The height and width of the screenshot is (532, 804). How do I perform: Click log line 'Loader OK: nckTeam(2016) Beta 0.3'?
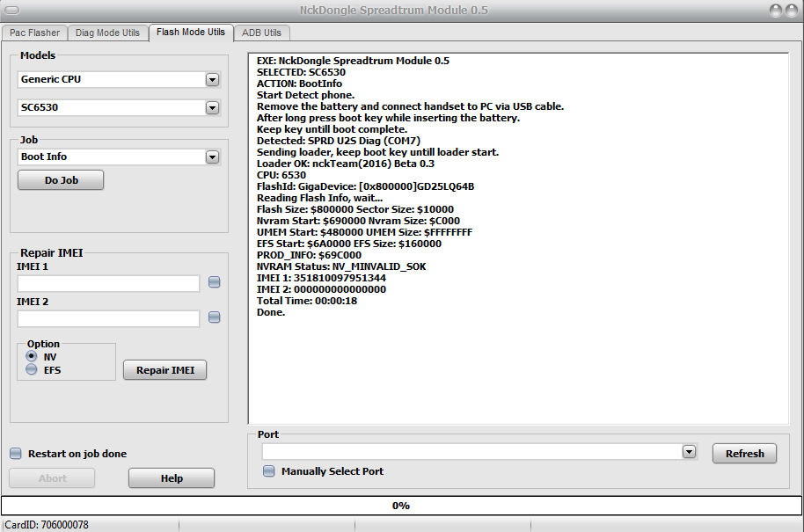click(x=346, y=164)
